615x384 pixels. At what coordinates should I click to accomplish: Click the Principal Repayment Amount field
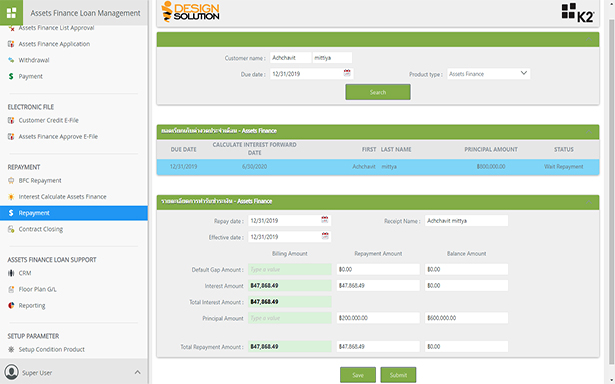[x=378, y=318]
